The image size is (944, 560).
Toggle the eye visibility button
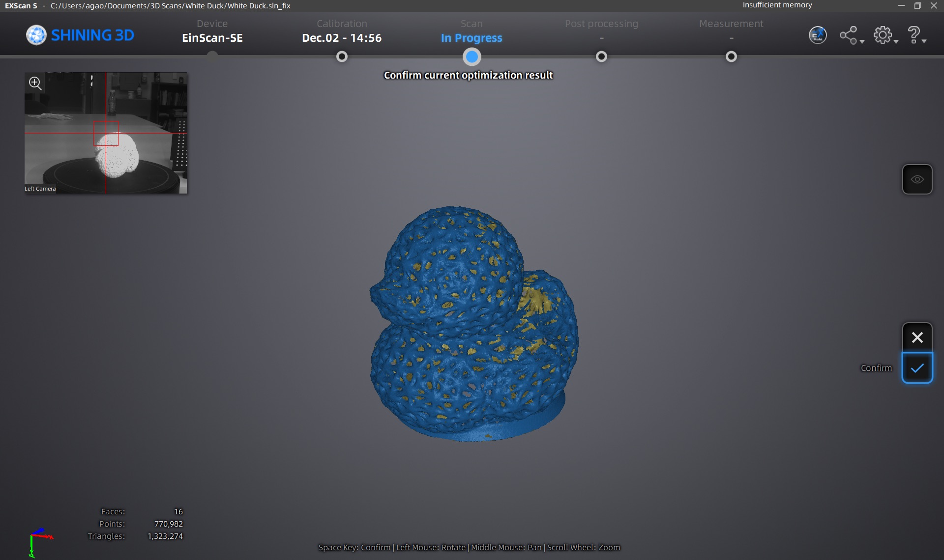pyautogui.click(x=917, y=179)
